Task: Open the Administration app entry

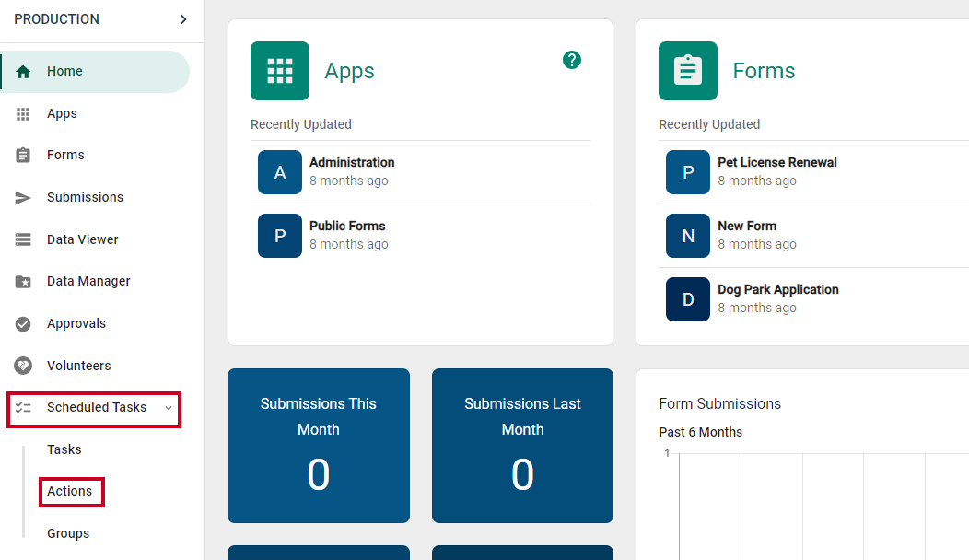Action: (x=420, y=172)
